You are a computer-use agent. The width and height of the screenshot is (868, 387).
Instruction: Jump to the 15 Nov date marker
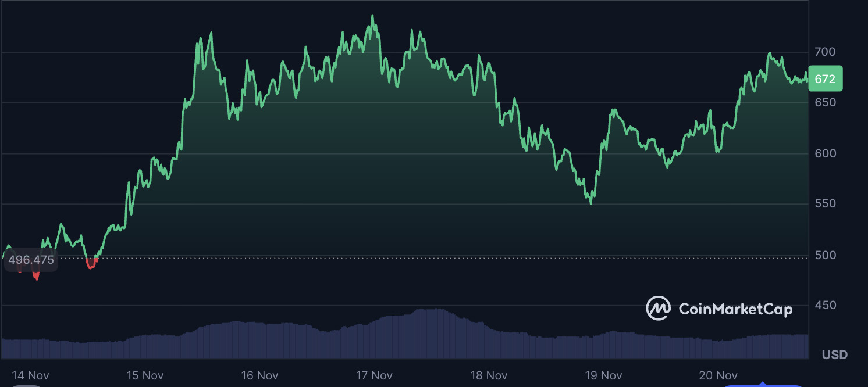tap(144, 375)
